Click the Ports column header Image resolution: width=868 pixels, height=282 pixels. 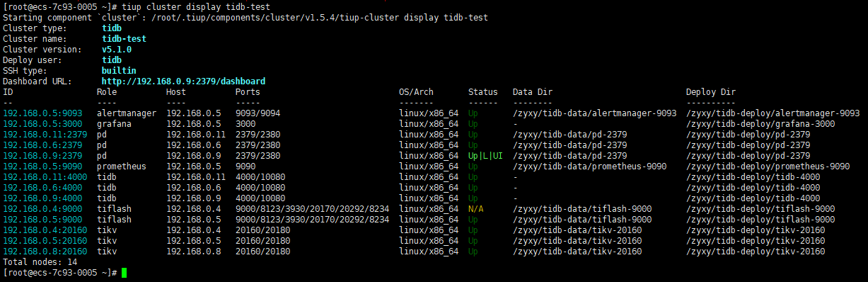pyautogui.click(x=248, y=92)
